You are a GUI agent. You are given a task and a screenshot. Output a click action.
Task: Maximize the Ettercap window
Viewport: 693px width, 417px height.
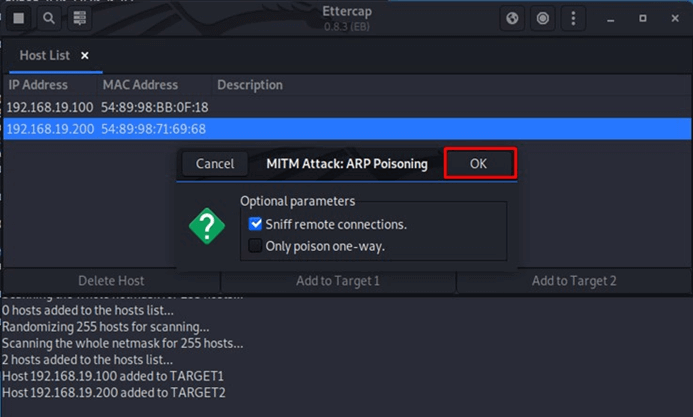643,18
